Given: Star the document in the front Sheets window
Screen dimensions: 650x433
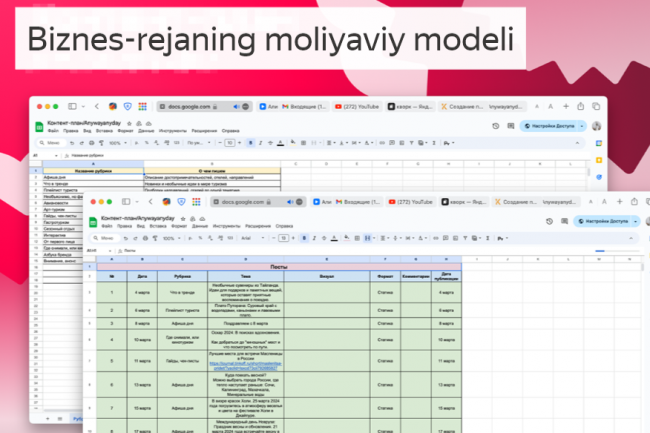Looking at the screenshot, I should pos(183,218).
